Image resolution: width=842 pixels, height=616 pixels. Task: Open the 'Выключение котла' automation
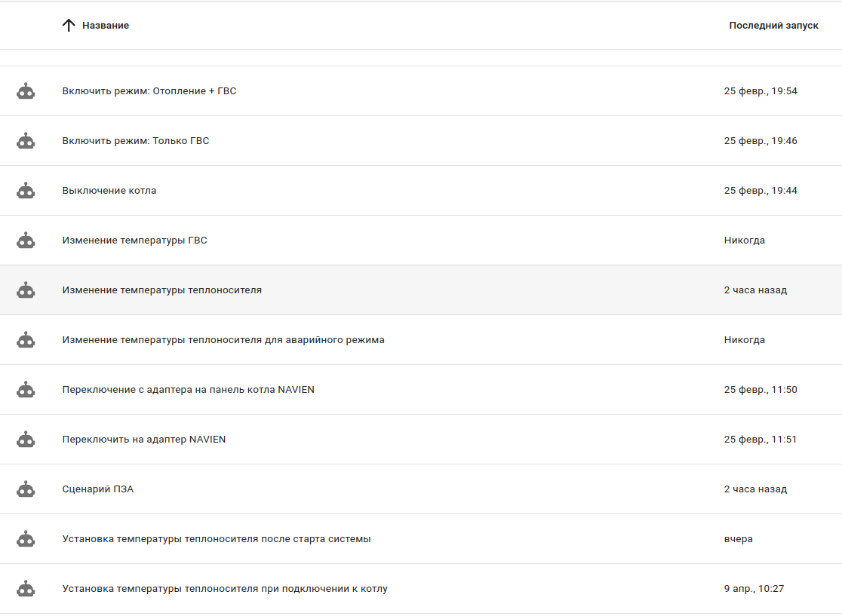(x=109, y=191)
